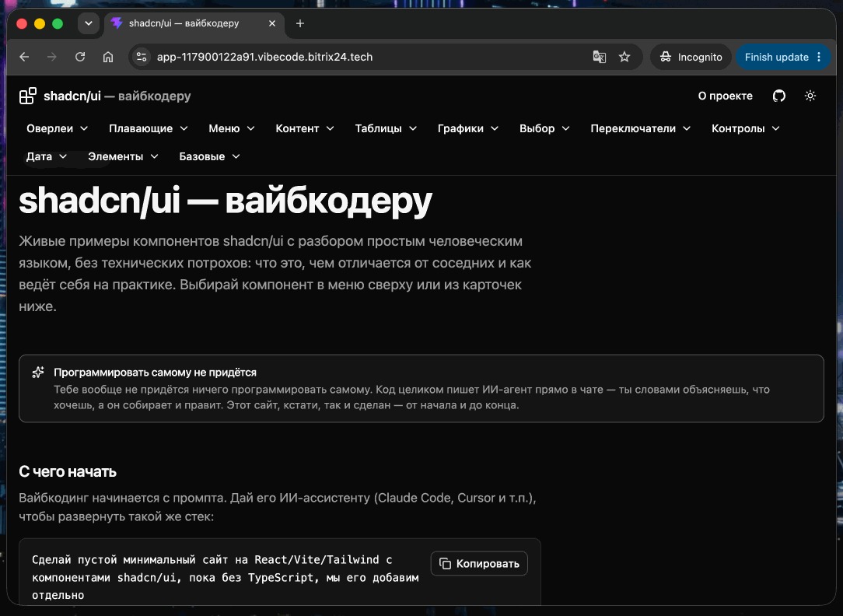843x616 pixels.
Task: Reload the page
Action: point(80,57)
